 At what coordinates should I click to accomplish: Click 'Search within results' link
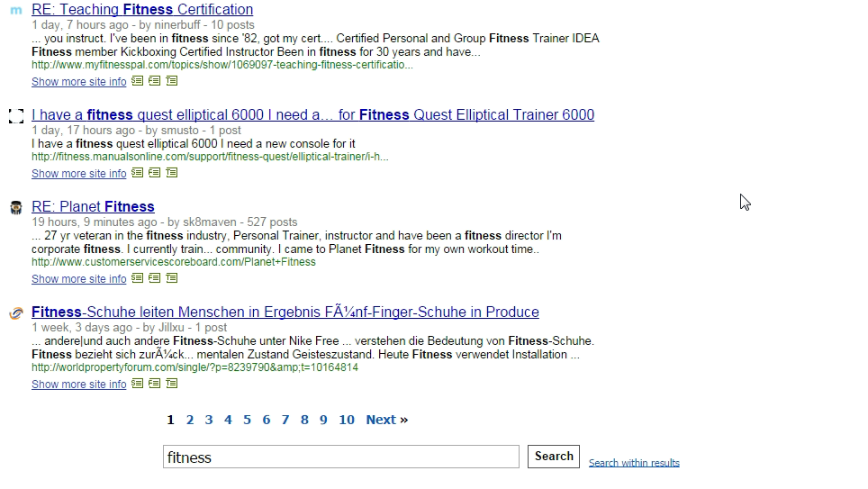[634, 462]
